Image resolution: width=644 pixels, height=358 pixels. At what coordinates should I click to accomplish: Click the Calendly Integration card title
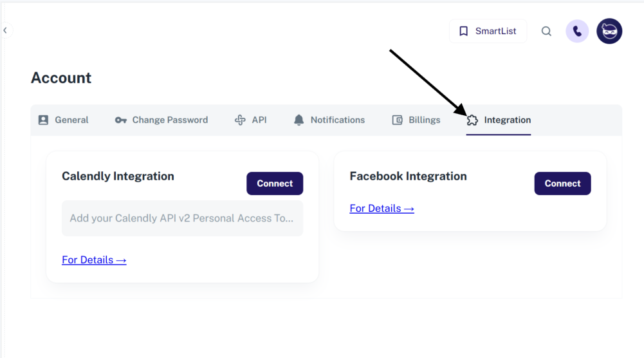point(118,176)
